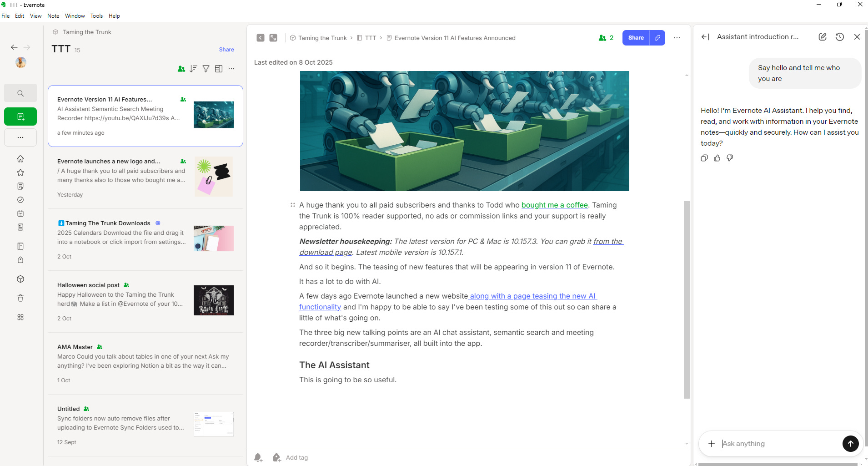Screen dimensions: 868x466
Task: Change note list view layout
Action: pos(219,69)
